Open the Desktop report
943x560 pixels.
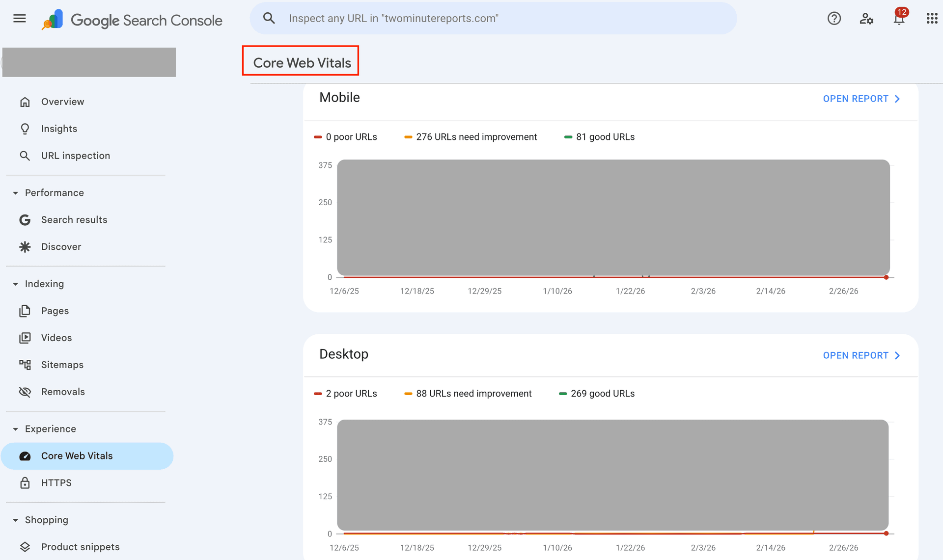click(861, 355)
